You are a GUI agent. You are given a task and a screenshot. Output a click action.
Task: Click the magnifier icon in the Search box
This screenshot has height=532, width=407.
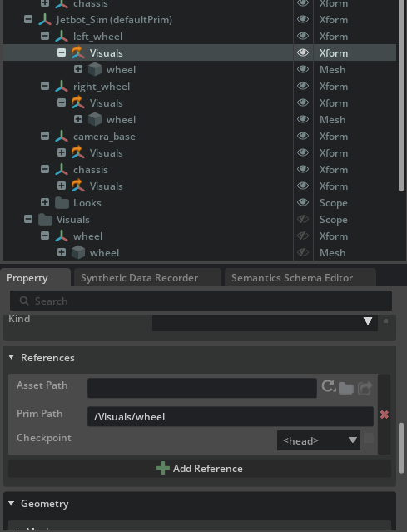pos(24,301)
